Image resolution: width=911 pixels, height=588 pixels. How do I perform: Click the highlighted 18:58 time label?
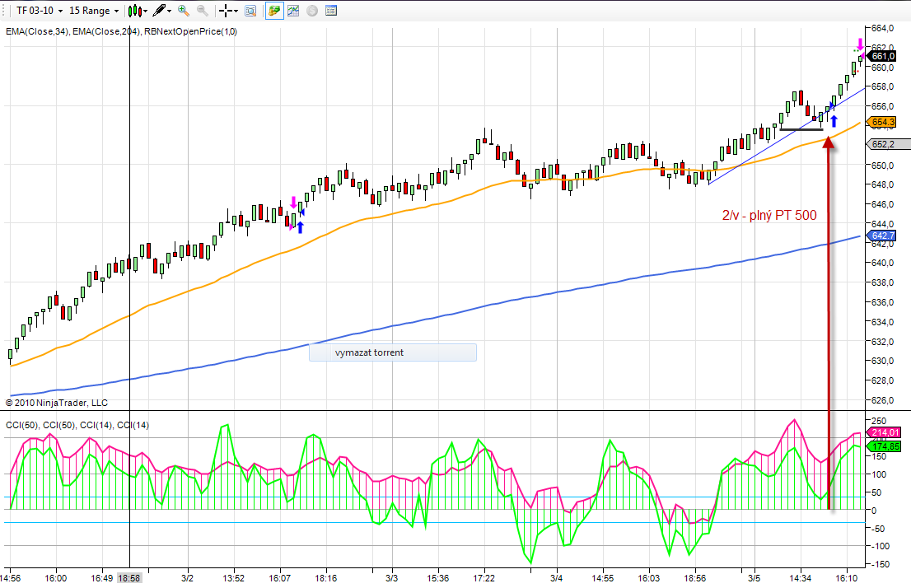(x=129, y=578)
